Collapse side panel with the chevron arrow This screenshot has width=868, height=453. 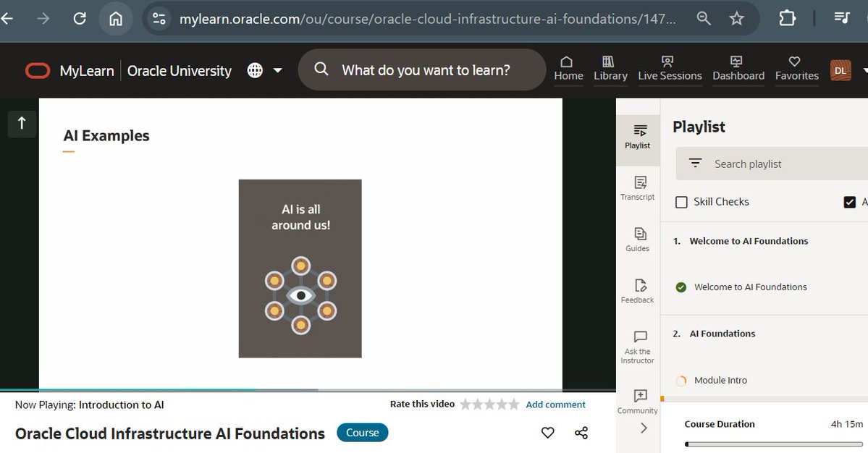point(644,428)
